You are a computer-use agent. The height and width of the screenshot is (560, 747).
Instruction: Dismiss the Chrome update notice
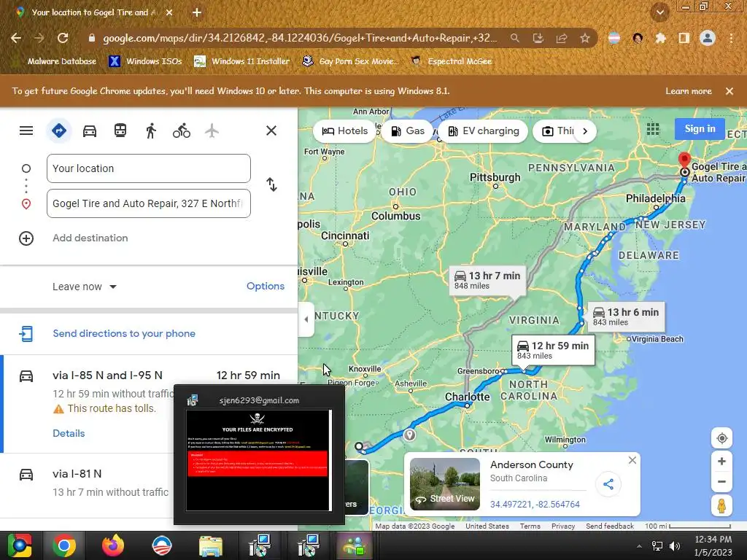point(729,91)
